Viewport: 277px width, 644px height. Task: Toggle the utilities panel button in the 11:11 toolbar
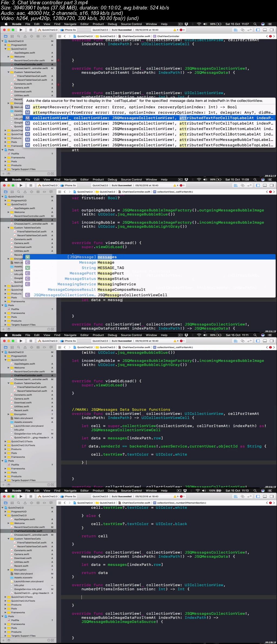click(x=272, y=341)
